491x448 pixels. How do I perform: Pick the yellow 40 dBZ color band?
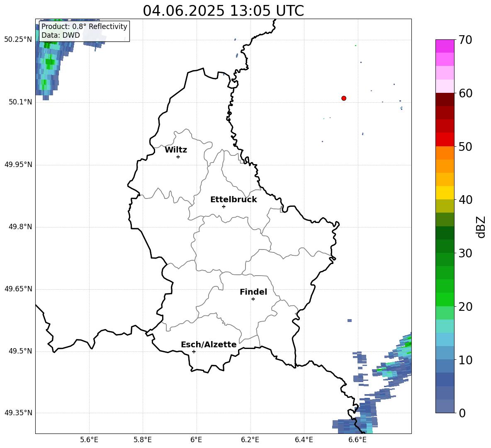point(445,193)
